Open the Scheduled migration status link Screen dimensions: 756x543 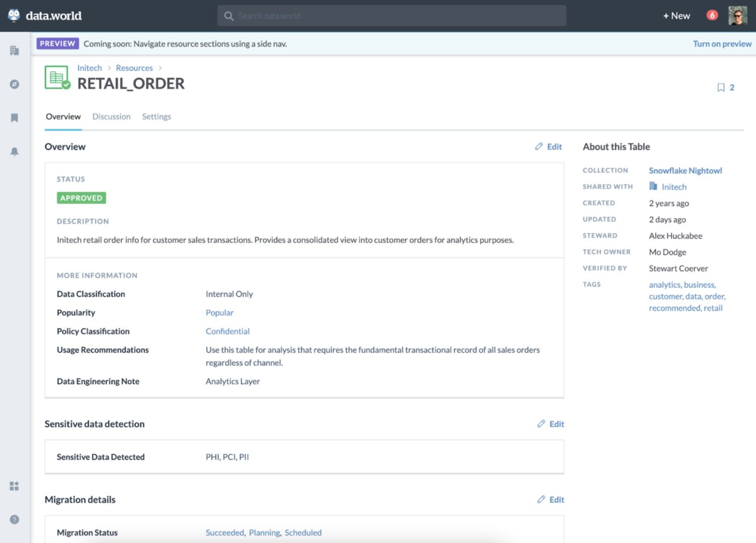pos(303,532)
